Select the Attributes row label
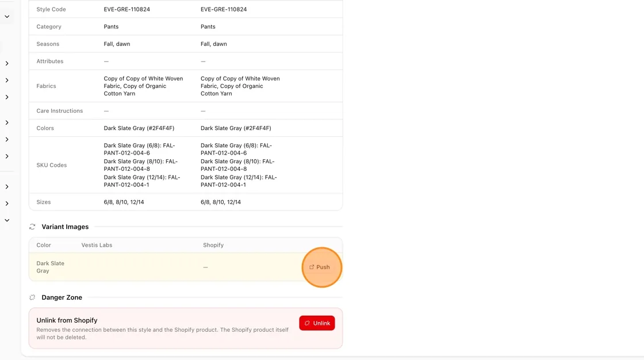Screen dimensions: 644x360 (49, 61)
